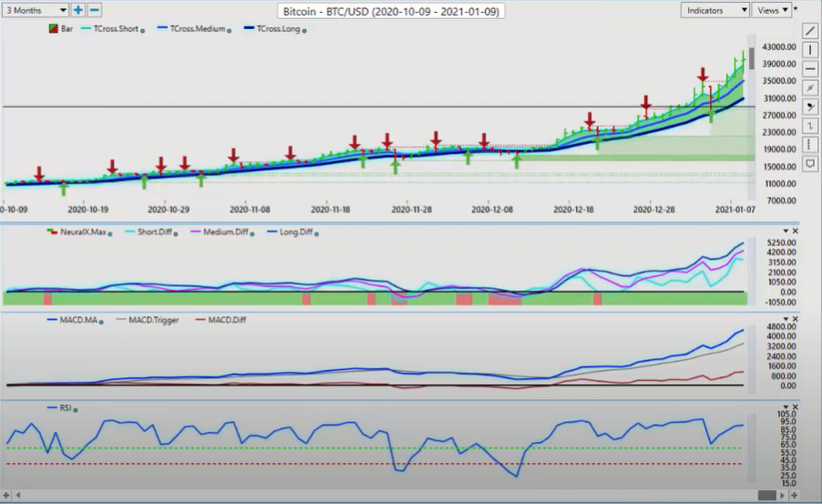Click the MACD.Diff legend label

click(227, 319)
